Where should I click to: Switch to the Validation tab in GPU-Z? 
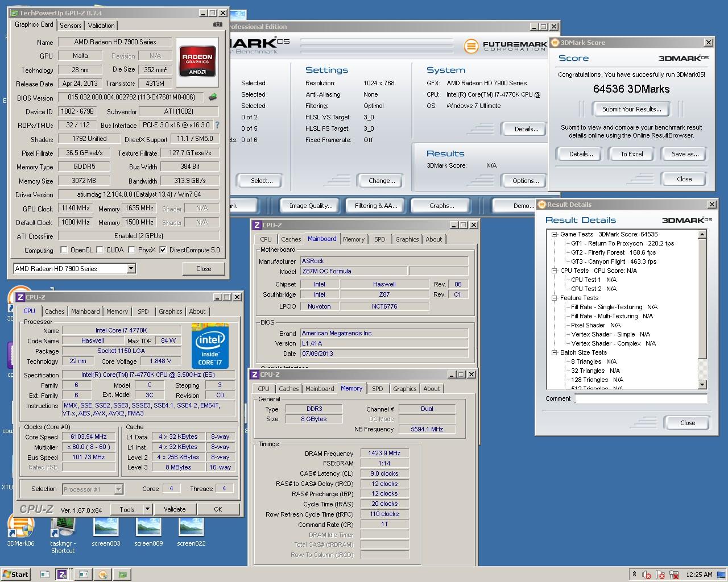(x=101, y=26)
